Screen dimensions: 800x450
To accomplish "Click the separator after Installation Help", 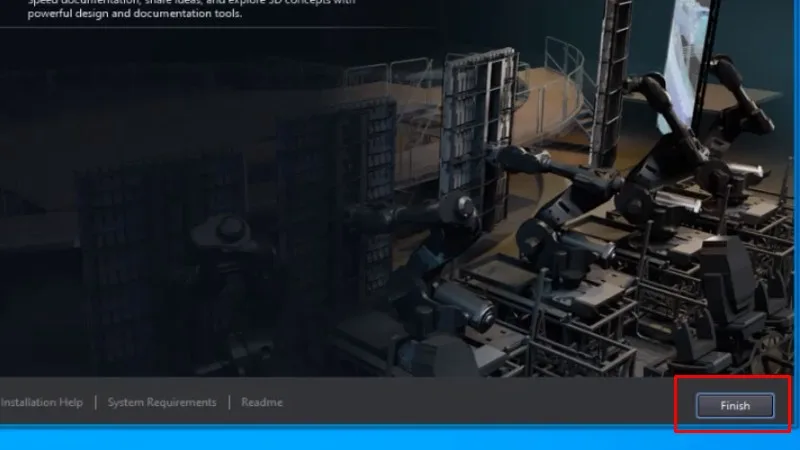I will click(x=95, y=402).
